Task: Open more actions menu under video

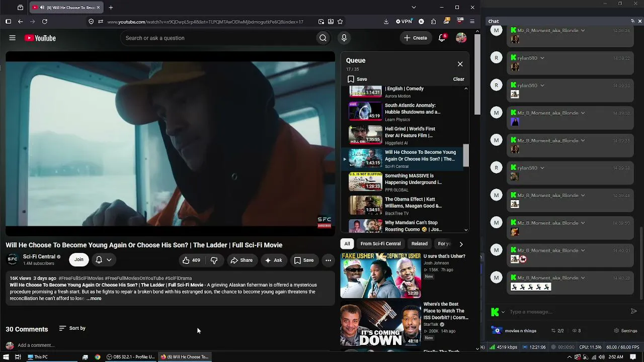Action: (328, 260)
